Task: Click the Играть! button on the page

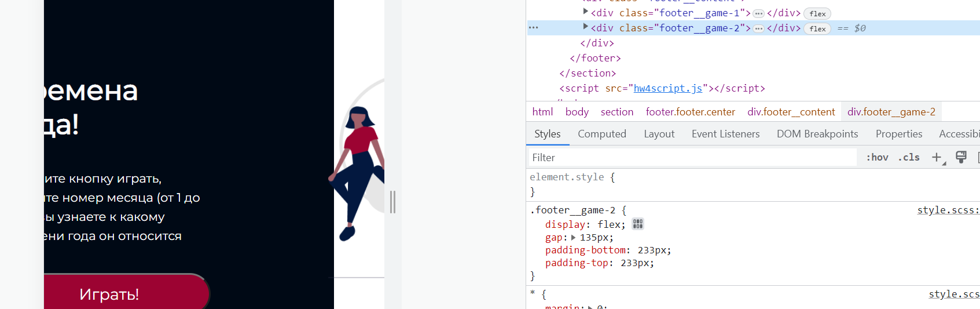Action: (x=126, y=292)
